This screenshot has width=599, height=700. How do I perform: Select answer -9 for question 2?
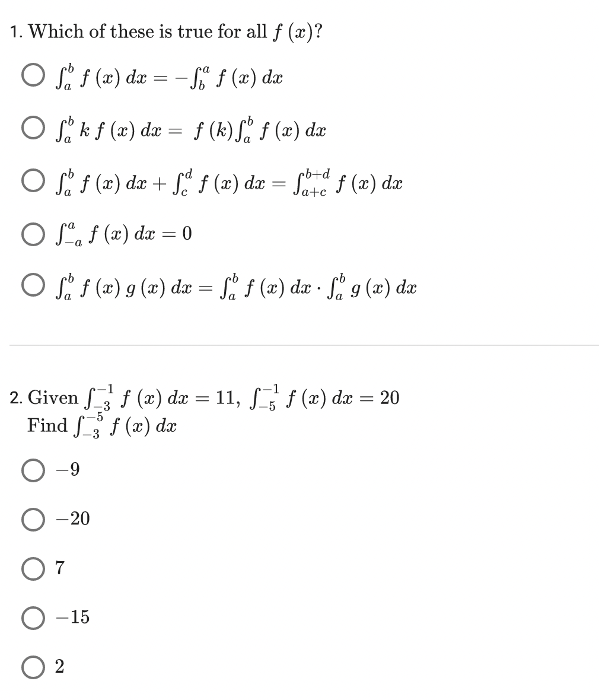[32, 470]
